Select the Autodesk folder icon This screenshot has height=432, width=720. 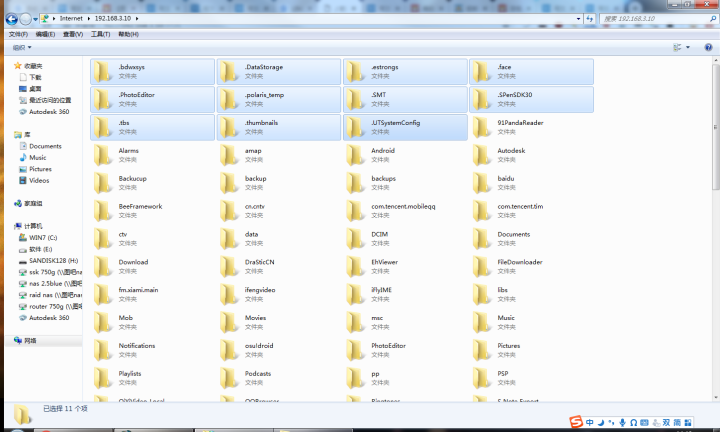point(482,155)
